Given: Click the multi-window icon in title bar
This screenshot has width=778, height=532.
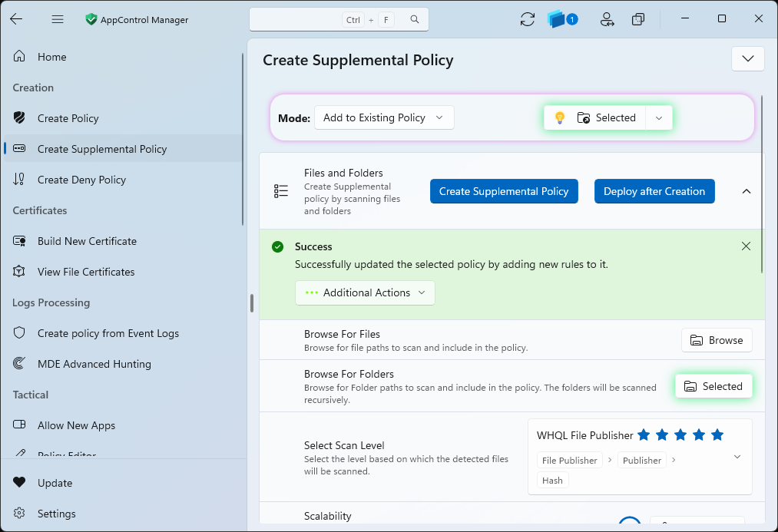Looking at the screenshot, I should (638, 19).
